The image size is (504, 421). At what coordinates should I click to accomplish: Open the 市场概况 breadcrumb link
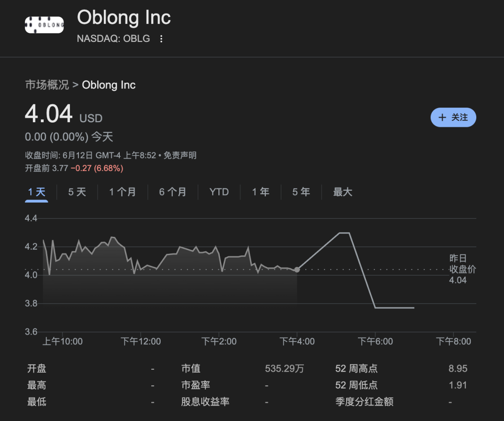click(x=47, y=85)
